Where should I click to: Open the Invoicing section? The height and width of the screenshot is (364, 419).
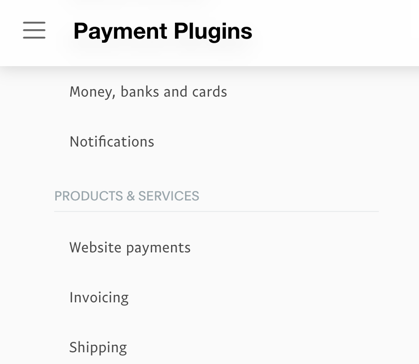click(99, 297)
